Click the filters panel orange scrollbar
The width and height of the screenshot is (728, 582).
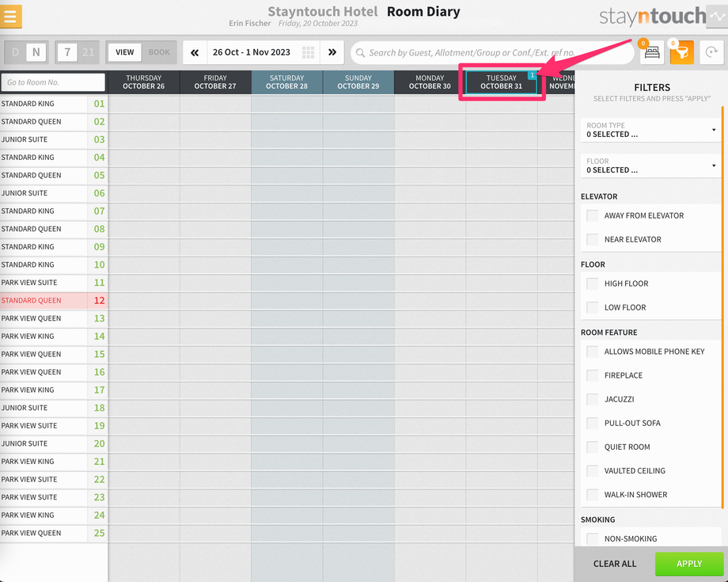click(722, 306)
